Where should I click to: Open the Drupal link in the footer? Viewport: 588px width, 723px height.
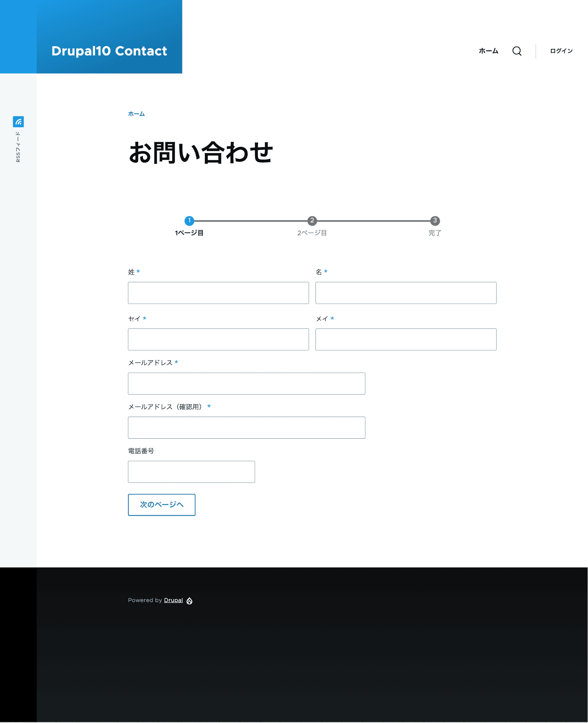(173, 600)
